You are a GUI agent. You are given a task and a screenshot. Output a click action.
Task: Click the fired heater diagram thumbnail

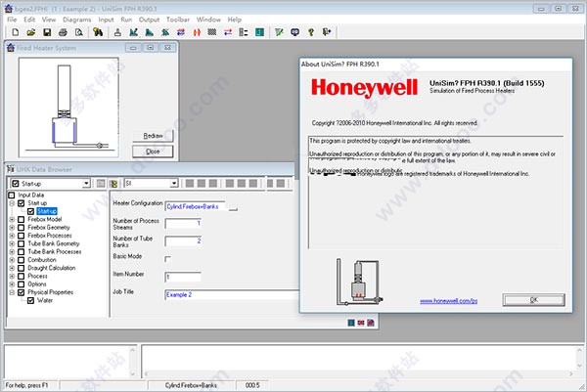tap(68, 108)
